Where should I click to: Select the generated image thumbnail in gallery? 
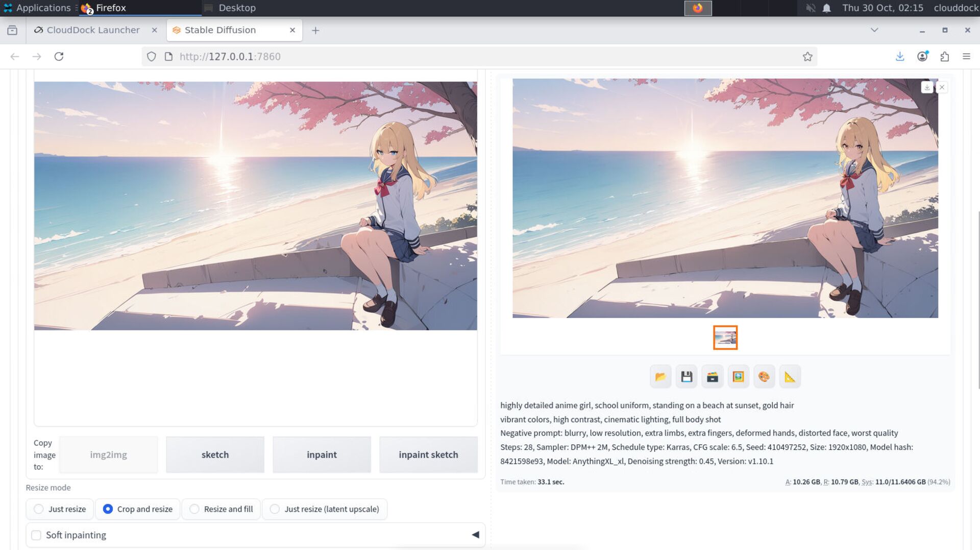tap(725, 338)
